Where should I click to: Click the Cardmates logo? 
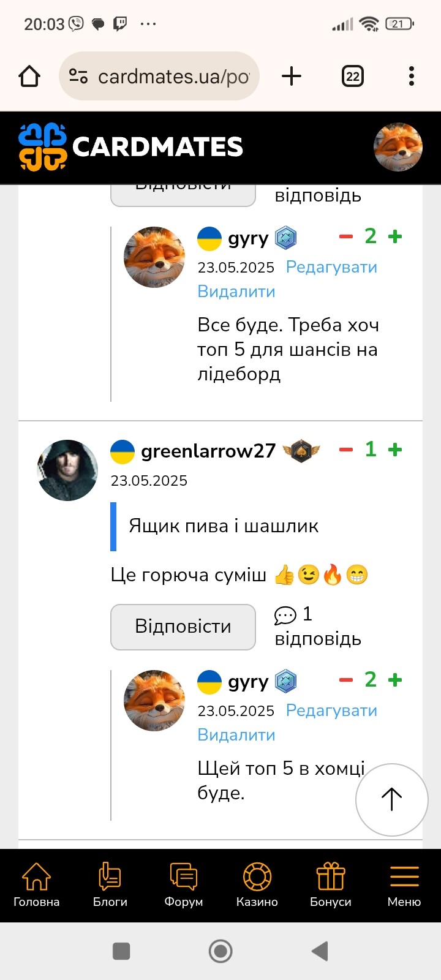pos(130,147)
